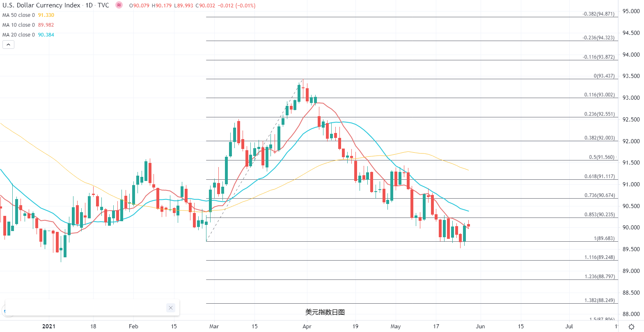Click MA 20 value 90.384
644x332 pixels.
[x=46, y=35]
